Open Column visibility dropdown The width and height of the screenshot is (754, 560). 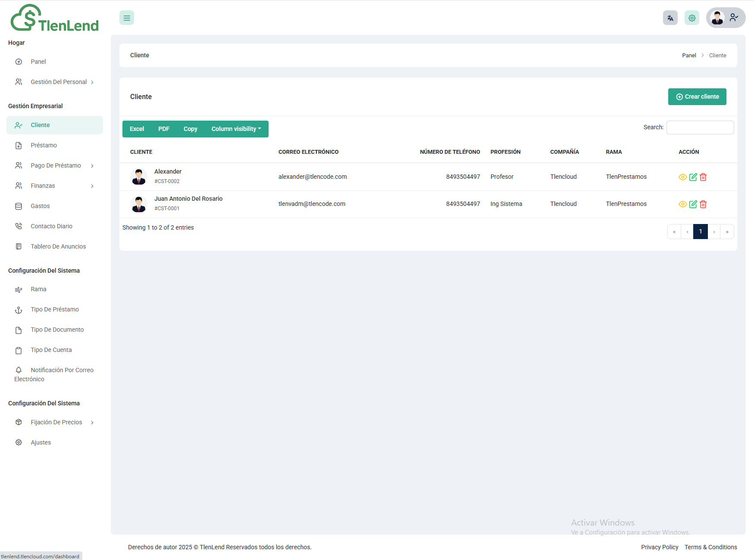[236, 129]
